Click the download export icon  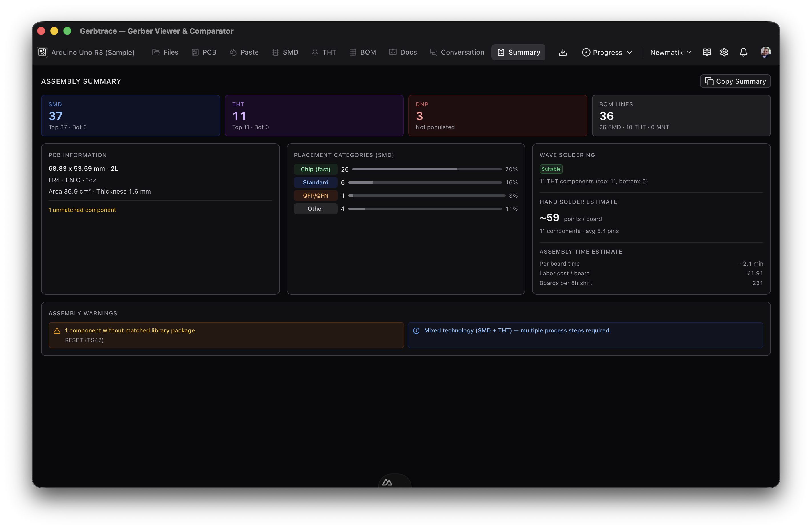(563, 52)
